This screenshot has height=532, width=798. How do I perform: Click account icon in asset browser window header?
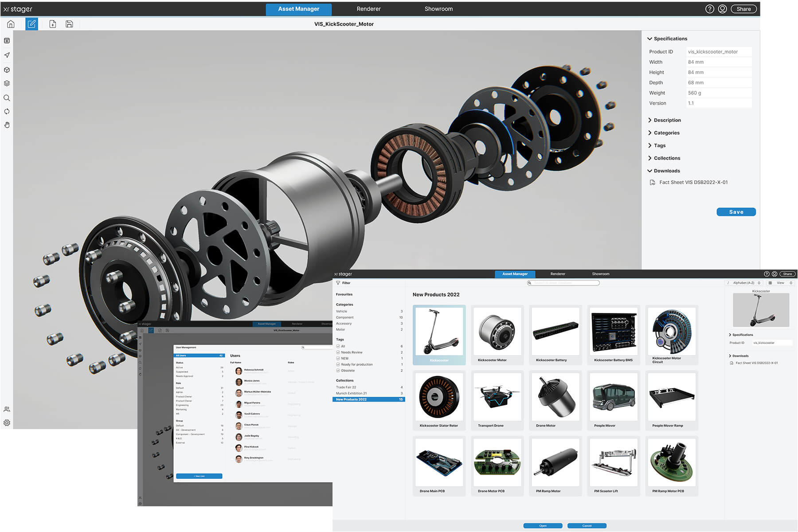point(775,274)
